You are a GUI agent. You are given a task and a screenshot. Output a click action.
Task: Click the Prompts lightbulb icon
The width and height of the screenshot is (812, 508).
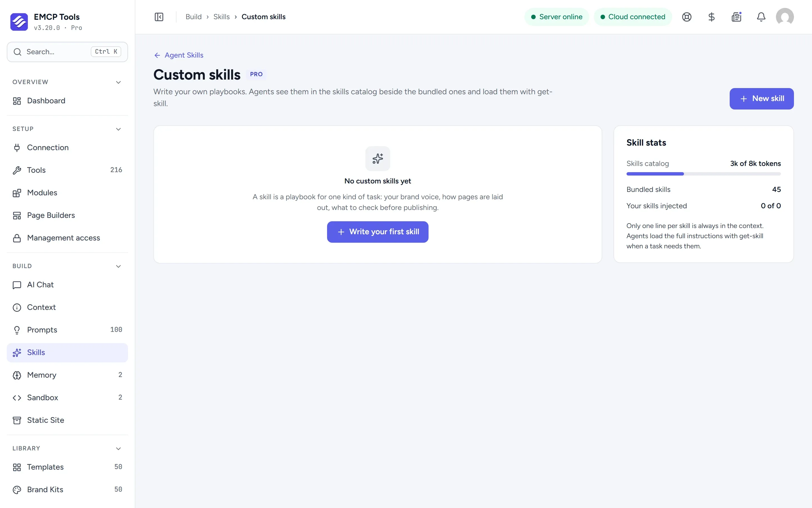(17, 330)
